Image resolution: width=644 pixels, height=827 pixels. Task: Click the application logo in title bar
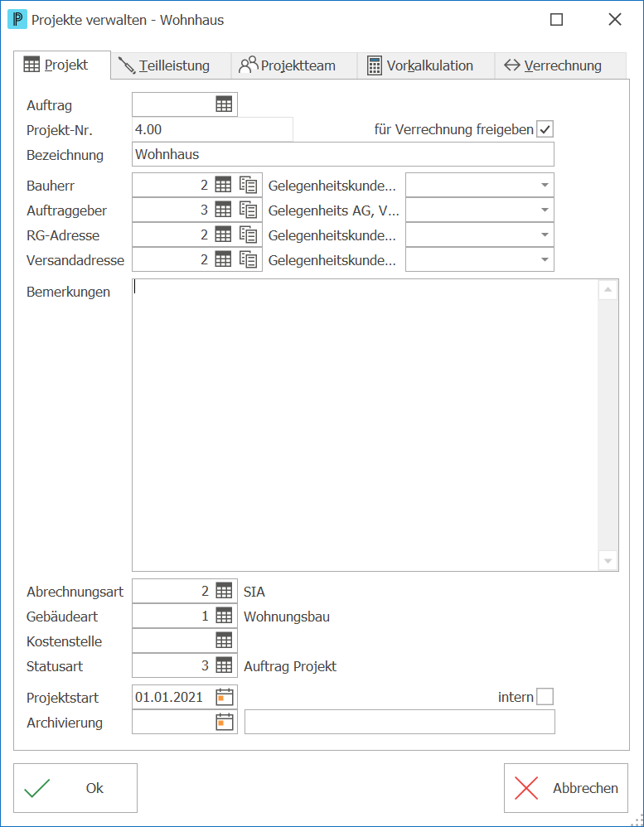coord(17,20)
